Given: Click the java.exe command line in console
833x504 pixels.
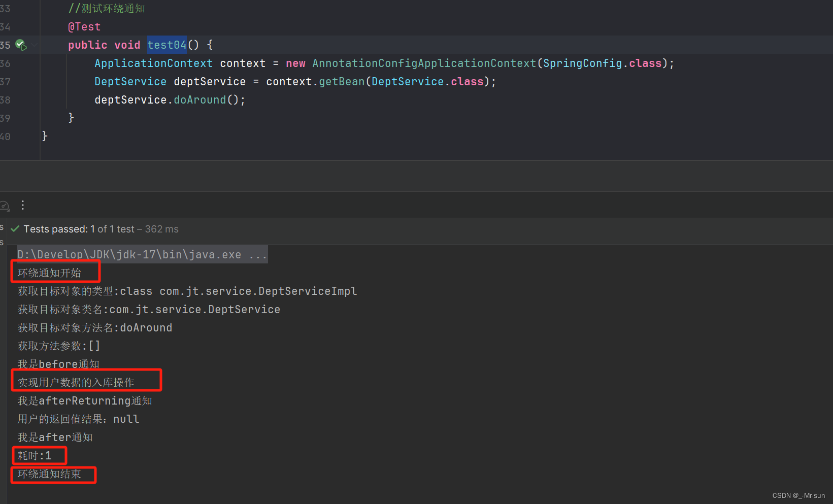Looking at the screenshot, I should point(142,255).
